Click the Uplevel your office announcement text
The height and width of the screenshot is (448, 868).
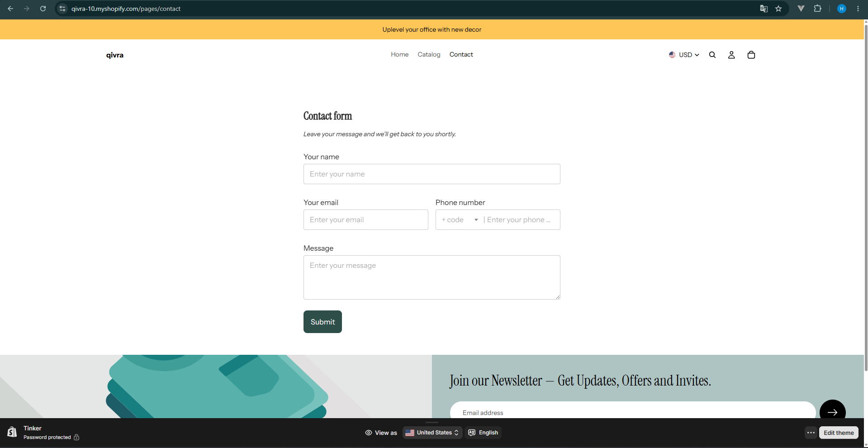[x=432, y=29]
